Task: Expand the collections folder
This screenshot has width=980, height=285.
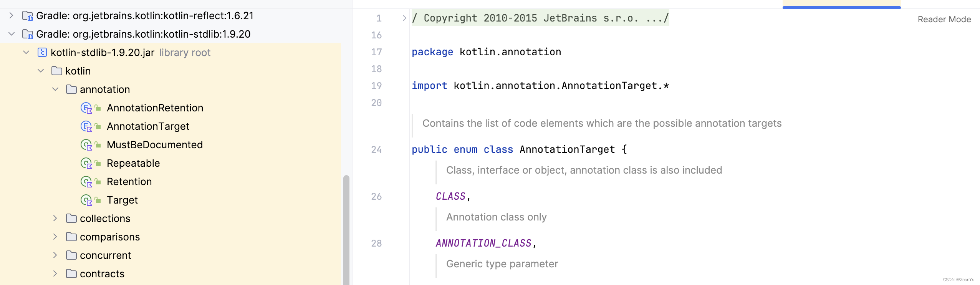Action: (x=55, y=219)
